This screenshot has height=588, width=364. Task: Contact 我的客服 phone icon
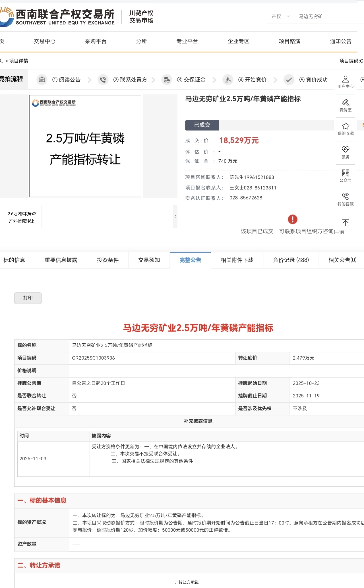[346, 199]
